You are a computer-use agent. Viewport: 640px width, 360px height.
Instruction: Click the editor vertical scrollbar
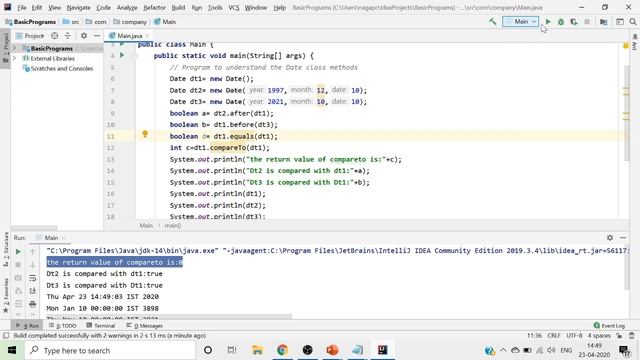[627, 112]
